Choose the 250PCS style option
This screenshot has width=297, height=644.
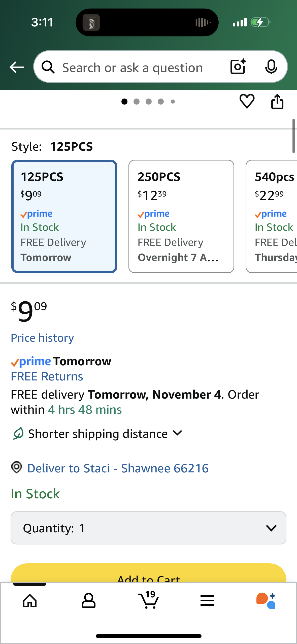coord(181,216)
